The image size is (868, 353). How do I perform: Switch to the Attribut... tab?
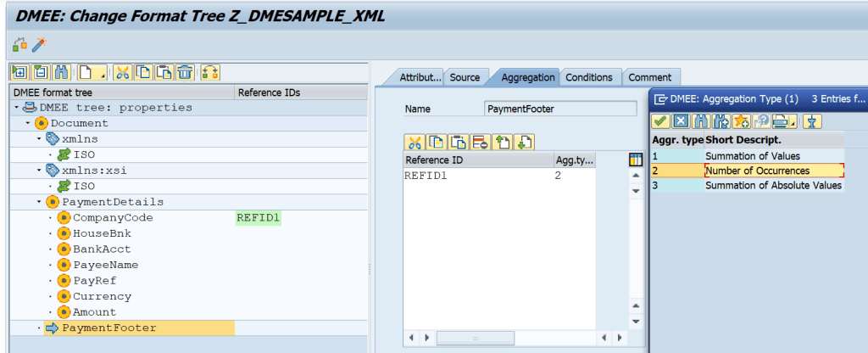[x=420, y=77]
